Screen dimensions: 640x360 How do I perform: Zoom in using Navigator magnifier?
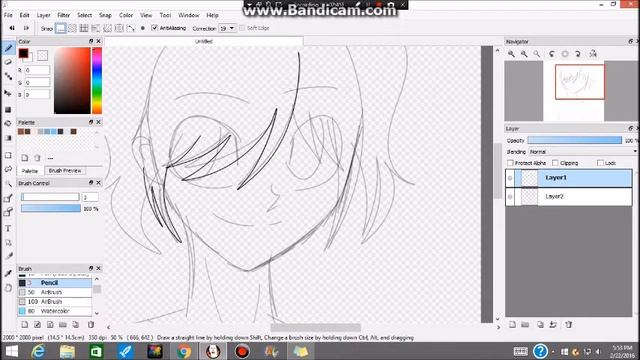tap(511, 54)
